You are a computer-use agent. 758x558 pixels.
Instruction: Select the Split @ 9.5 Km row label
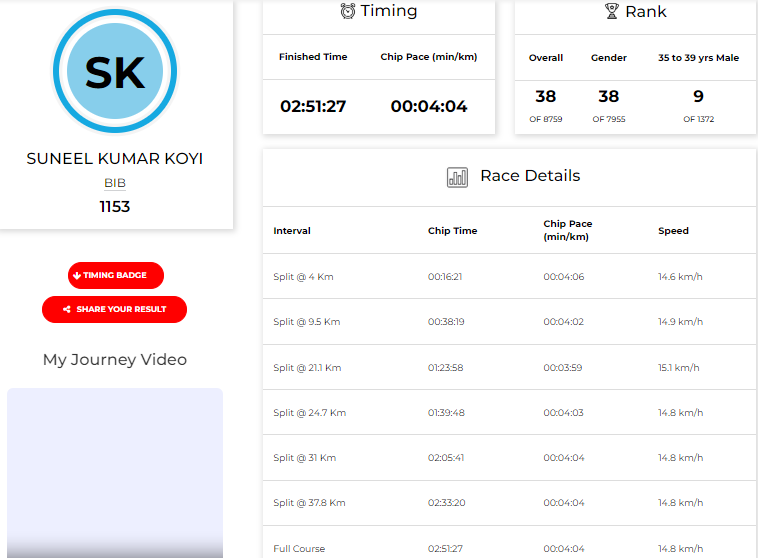pyautogui.click(x=306, y=322)
